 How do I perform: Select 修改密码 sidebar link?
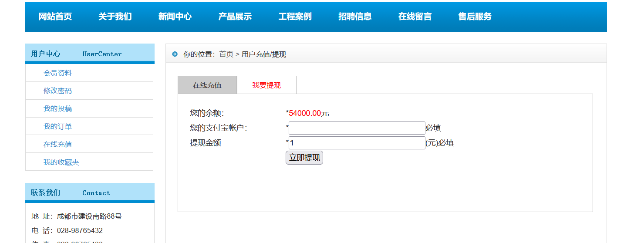(x=57, y=91)
